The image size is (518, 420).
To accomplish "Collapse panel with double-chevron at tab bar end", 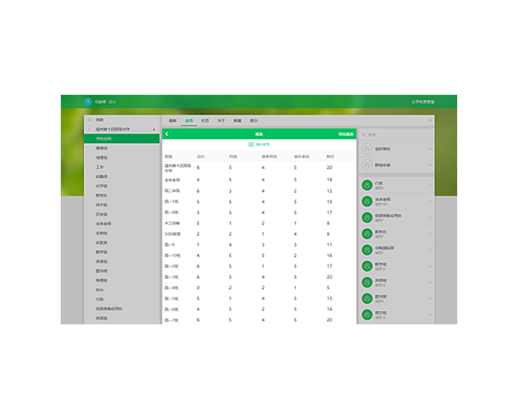I will click(430, 121).
